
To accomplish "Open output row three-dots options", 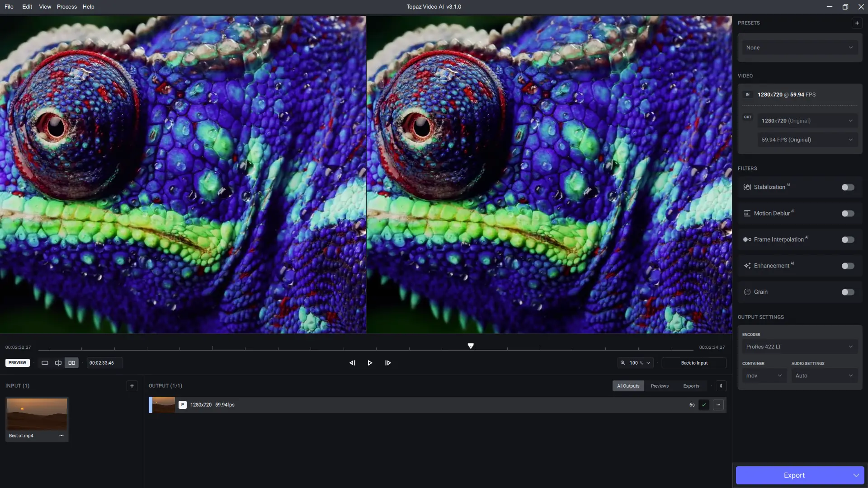I will pyautogui.click(x=718, y=405).
